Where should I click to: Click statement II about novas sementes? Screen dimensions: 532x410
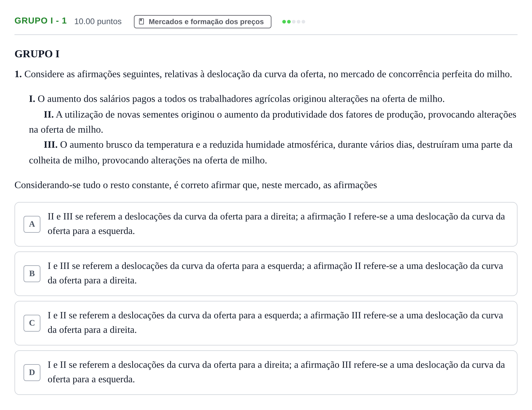(273, 122)
